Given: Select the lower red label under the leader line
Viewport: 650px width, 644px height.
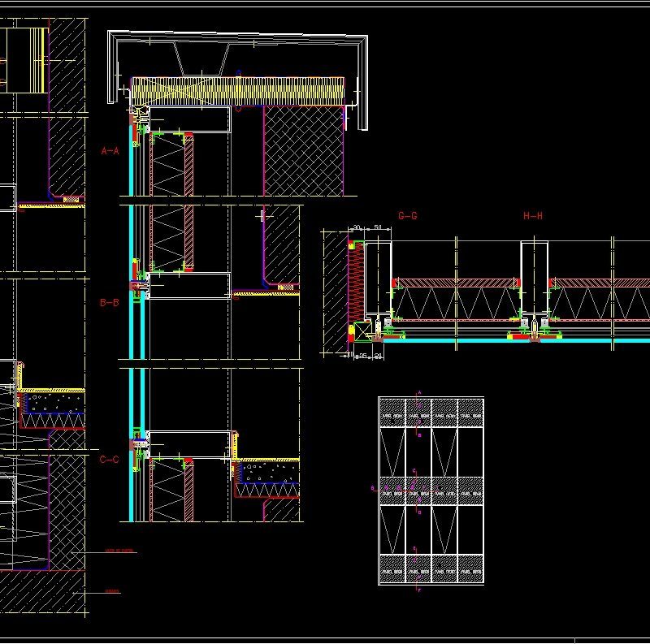Looking at the screenshot, I should point(114,590).
